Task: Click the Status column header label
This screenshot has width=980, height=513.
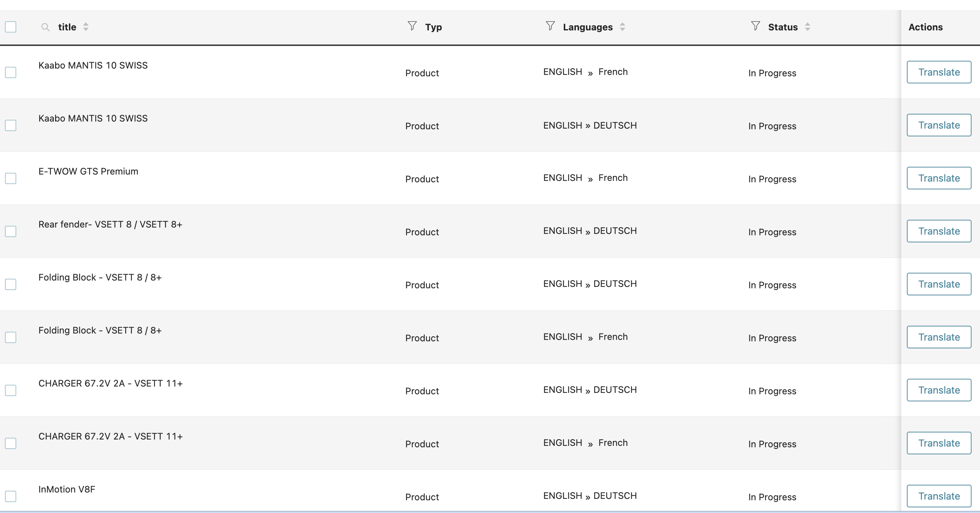Action: point(783,27)
